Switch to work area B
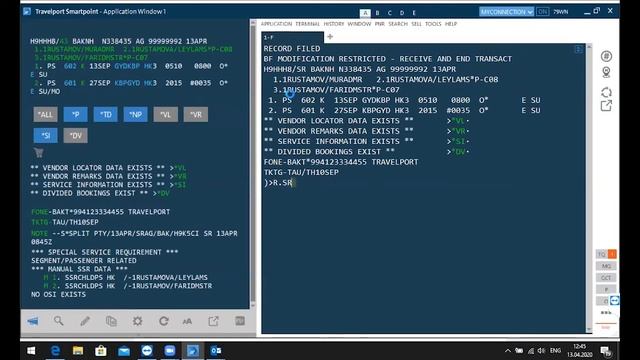 pyautogui.click(x=378, y=13)
